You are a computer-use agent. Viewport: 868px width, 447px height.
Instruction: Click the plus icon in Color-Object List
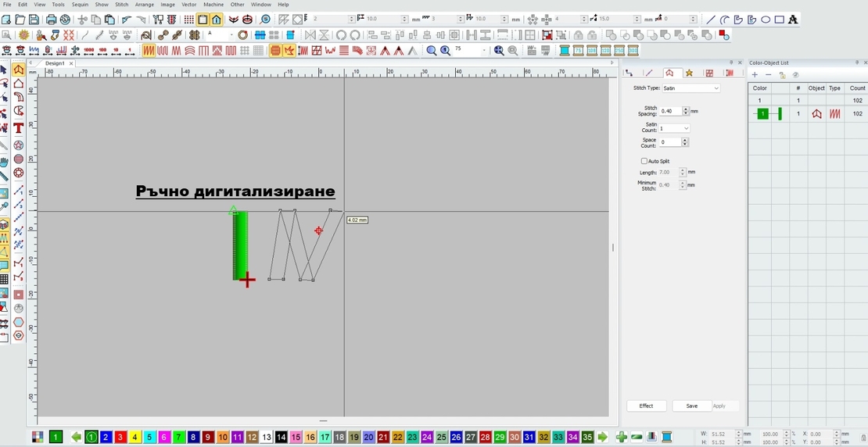click(x=755, y=74)
